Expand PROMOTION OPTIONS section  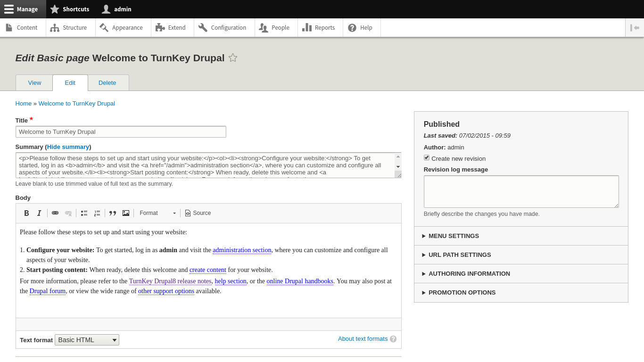[x=521, y=292]
